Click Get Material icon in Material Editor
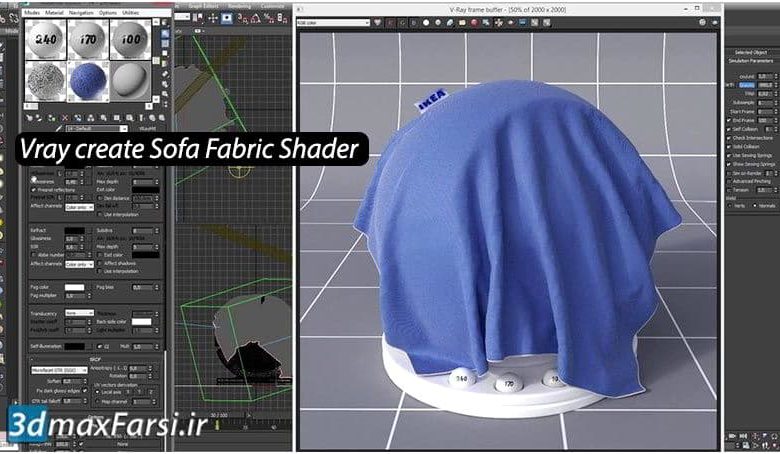The height and width of the screenshot is (454, 780). pyautogui.click(x=29, y=118)
